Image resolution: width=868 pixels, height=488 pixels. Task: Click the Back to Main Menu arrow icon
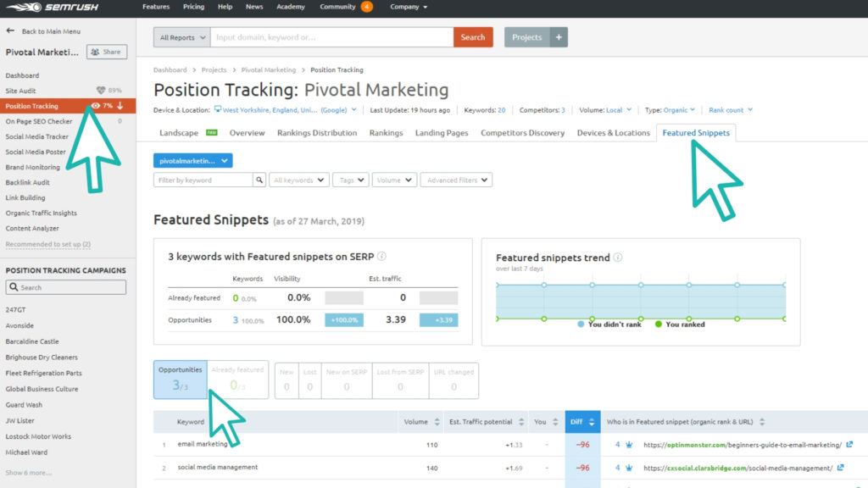coord(10,31)
